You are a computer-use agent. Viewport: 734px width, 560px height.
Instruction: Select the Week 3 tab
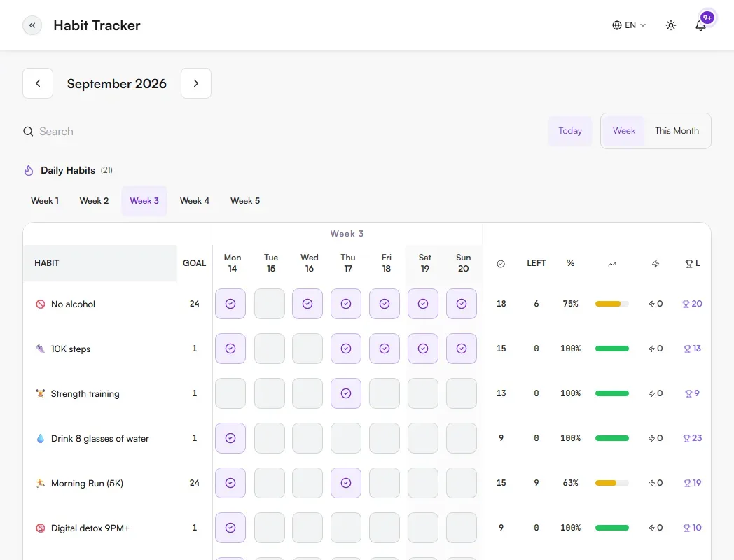click(144, 201)
